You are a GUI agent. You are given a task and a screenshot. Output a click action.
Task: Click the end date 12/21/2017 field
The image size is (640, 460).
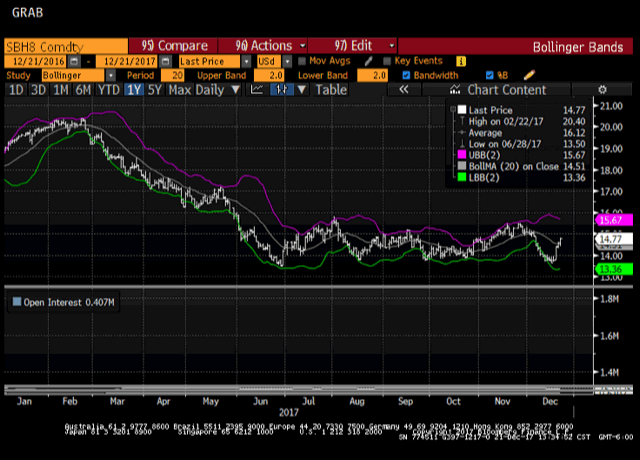(x=127, y=61)
